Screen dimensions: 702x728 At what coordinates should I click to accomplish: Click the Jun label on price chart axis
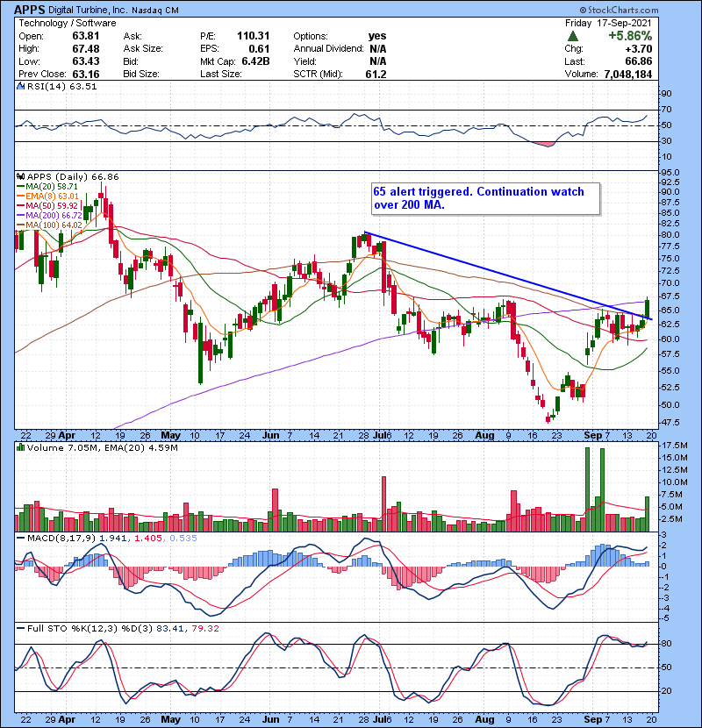(271, 436)
